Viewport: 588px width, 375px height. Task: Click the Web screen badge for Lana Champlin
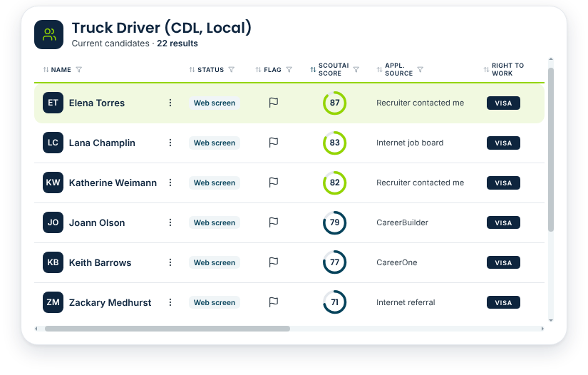point(215,143)
